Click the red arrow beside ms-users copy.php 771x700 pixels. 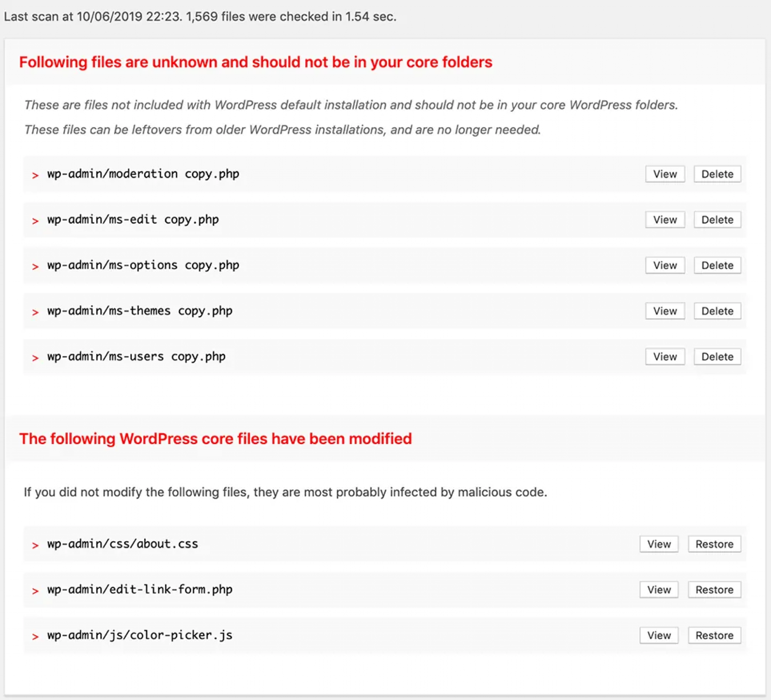pos(35,358)
